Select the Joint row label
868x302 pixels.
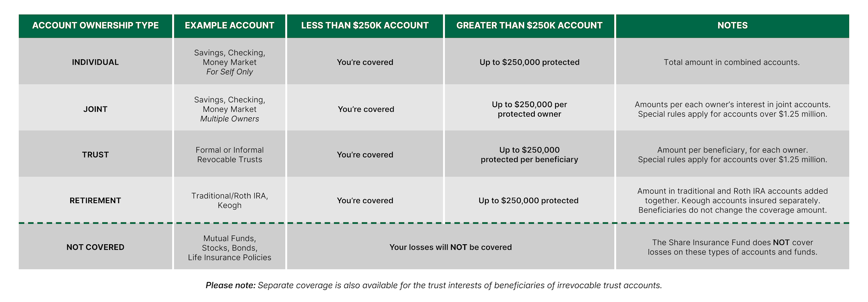click(95, 109)
